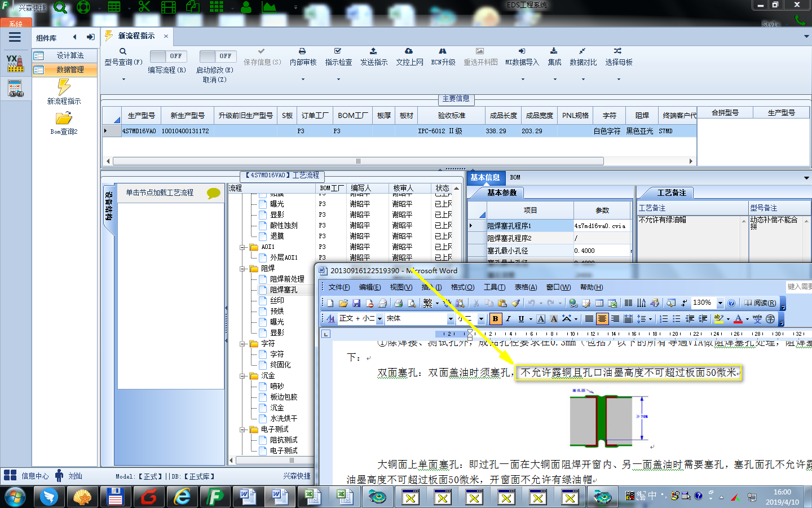Click 设计算法 button in component library
Screen dimensions: 812x508
pos(64,55)
